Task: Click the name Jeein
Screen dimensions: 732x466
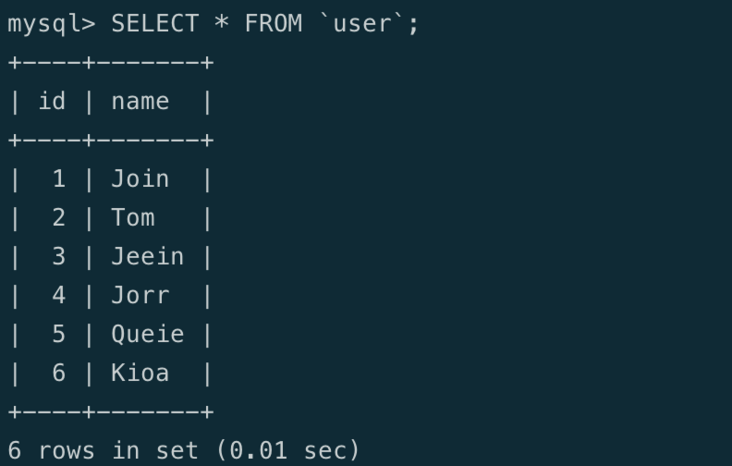Action: point(147,257)
